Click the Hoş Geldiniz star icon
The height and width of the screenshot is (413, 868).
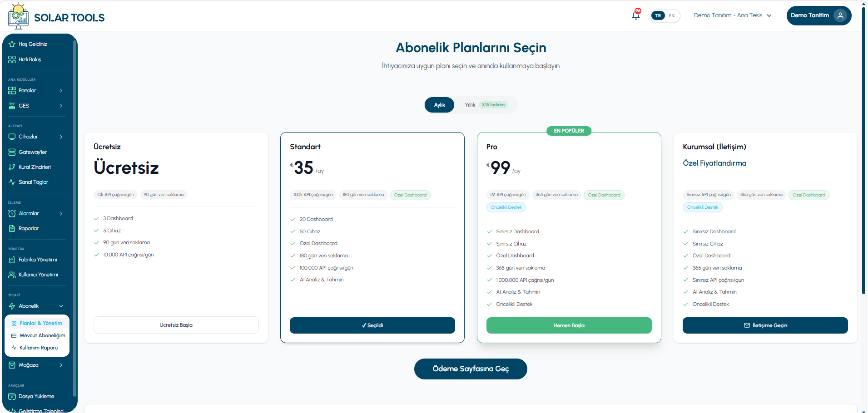12,44
